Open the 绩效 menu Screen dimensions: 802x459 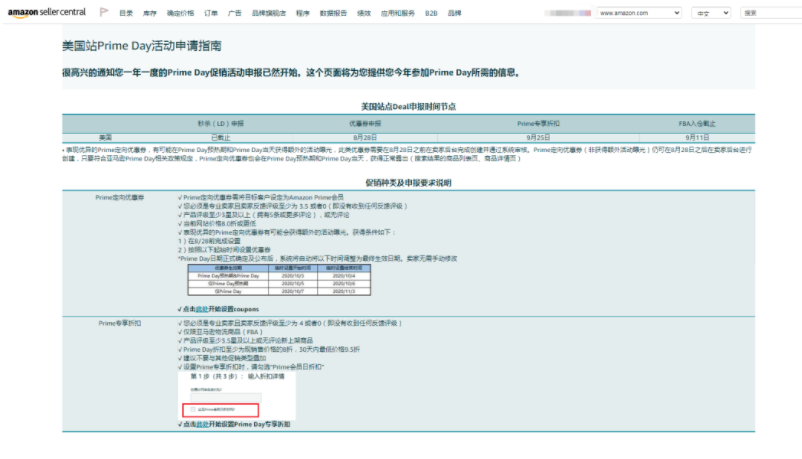point(364,13)
